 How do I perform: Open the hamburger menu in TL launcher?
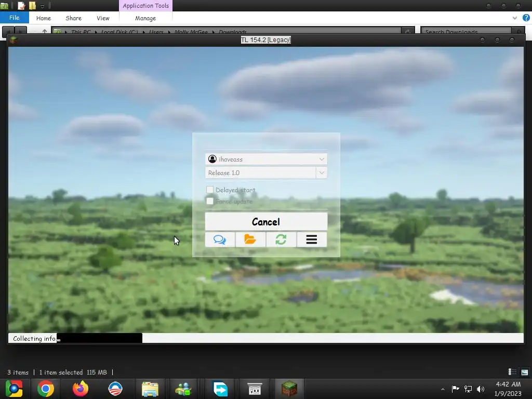[312, 240]
